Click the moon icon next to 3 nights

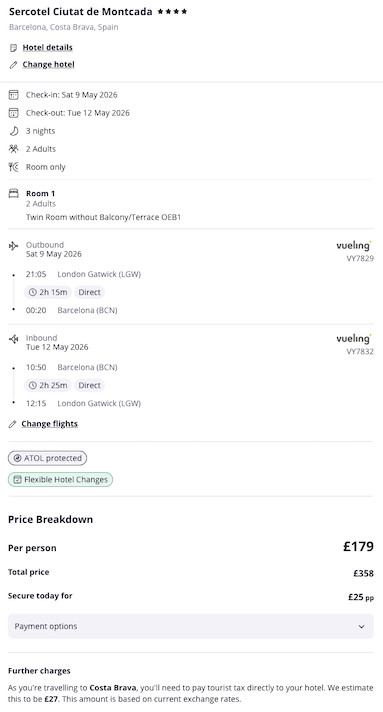tap(14, 131)
